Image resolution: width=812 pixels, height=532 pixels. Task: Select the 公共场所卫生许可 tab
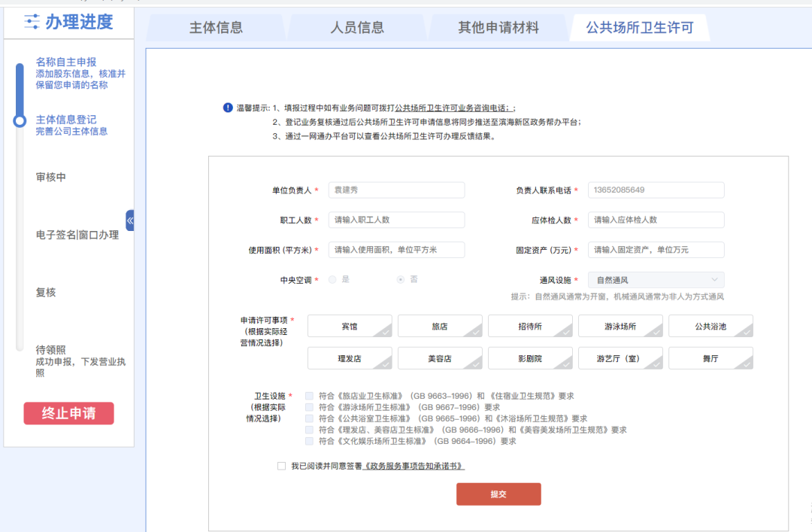640,28
